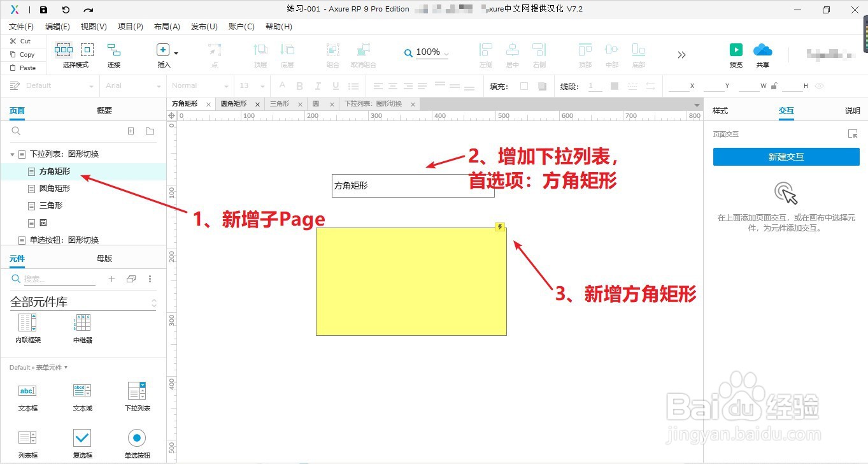This screenshot has width=868, height=464.
Task: Click the 插入 insert plus icon
Action: point(163,50)
